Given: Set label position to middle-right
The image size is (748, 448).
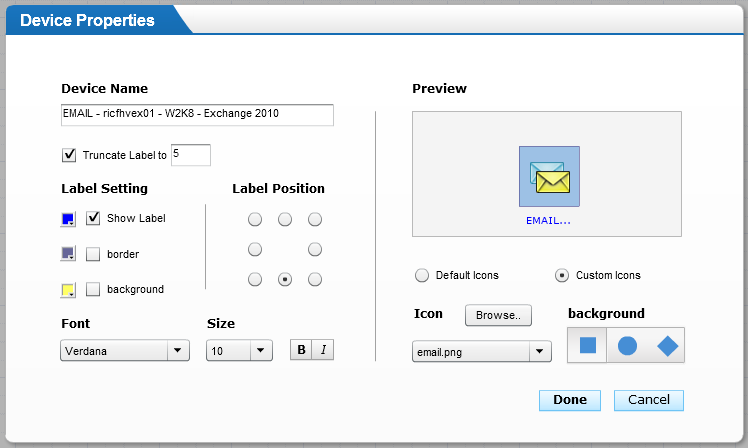Looking at the screenshot, I should pos(315,249).
